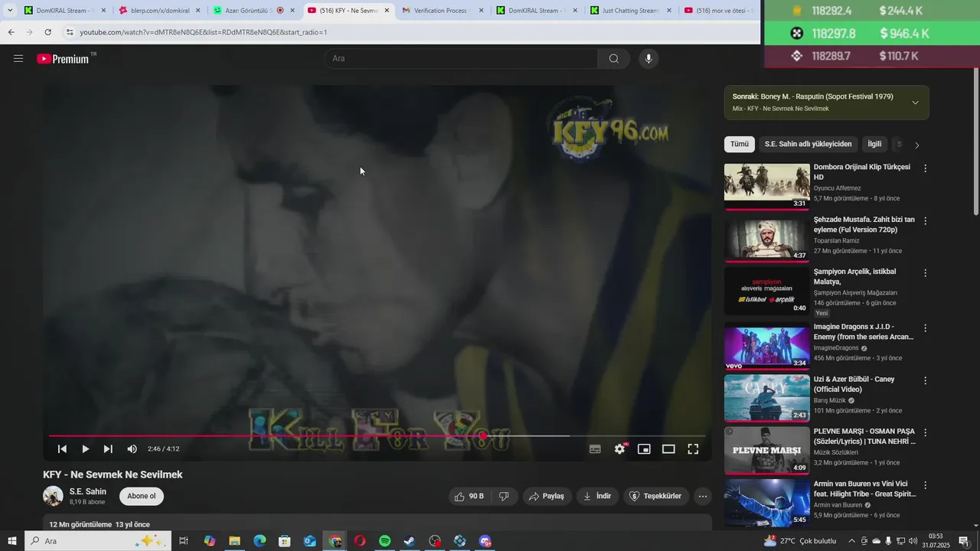Subscribe with the Abone ol button
This screenshot has width=980, height=551.
142,497
